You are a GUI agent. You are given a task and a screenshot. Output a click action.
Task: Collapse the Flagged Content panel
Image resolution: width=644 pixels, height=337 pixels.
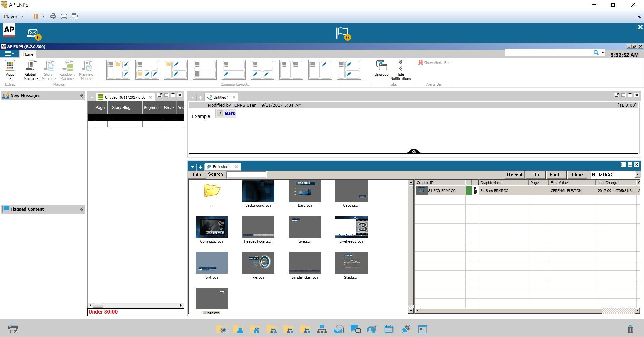tap(81, 209)
